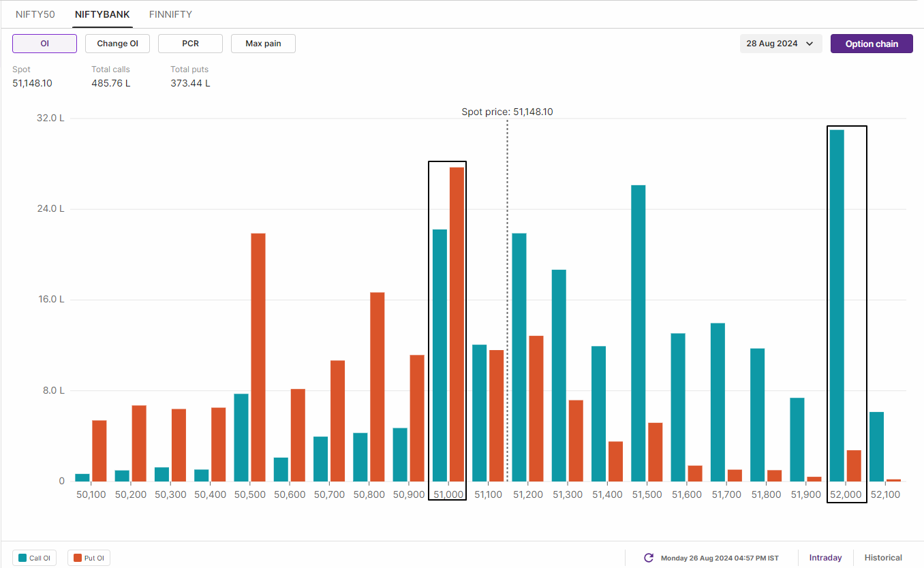Click the 50,800 strike put OI bar

378,387
